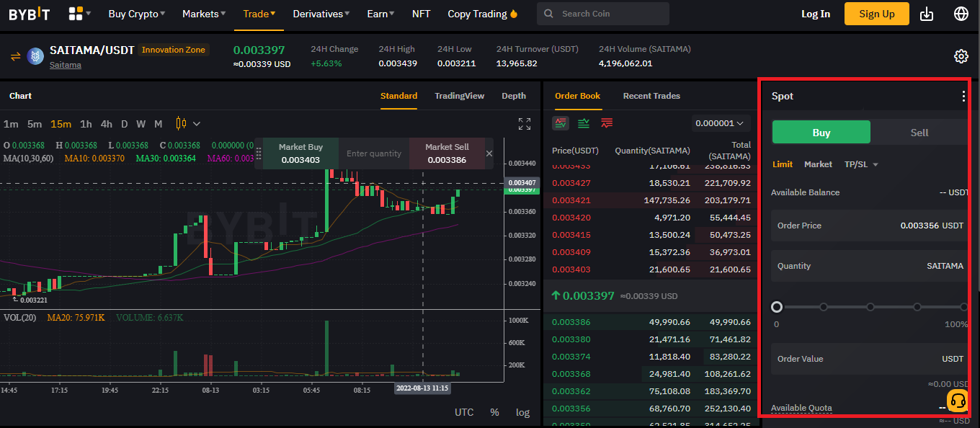
Task: Select the Limit order type
Action: point(783,164)
